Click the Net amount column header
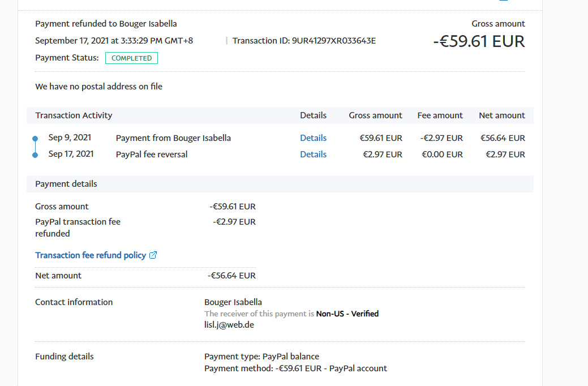The height and width of the screenshot is (386, 588). [x=501, y=115]
